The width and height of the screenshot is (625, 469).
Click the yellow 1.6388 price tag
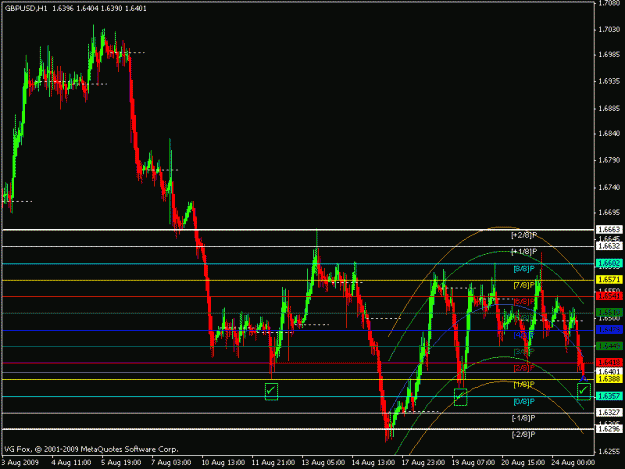609,379
